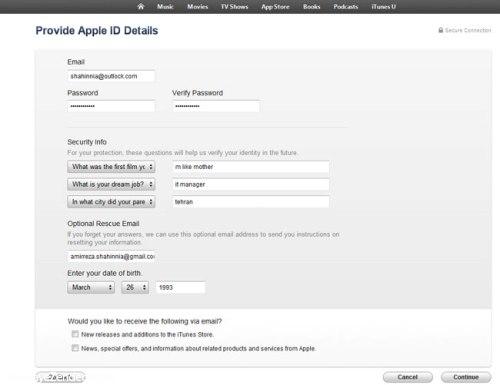Click the Continue button
Image resolution: width=500 pixels, height=385 pixels.
point(466,377)
